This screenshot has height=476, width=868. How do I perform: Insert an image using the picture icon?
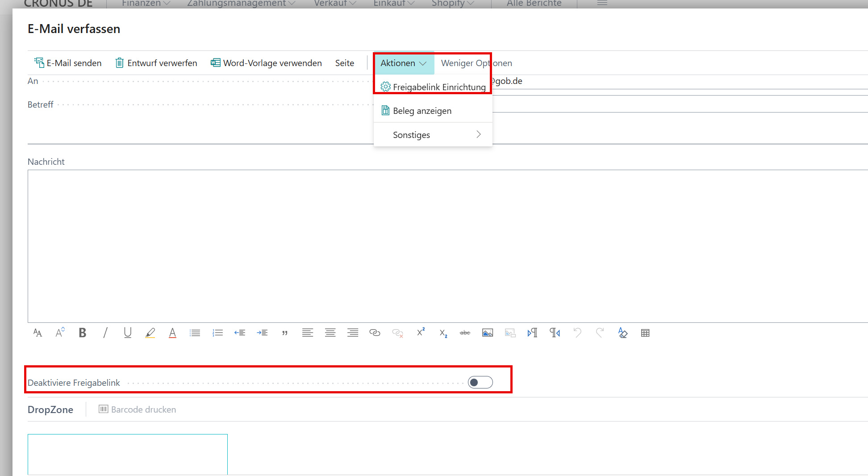488,333
